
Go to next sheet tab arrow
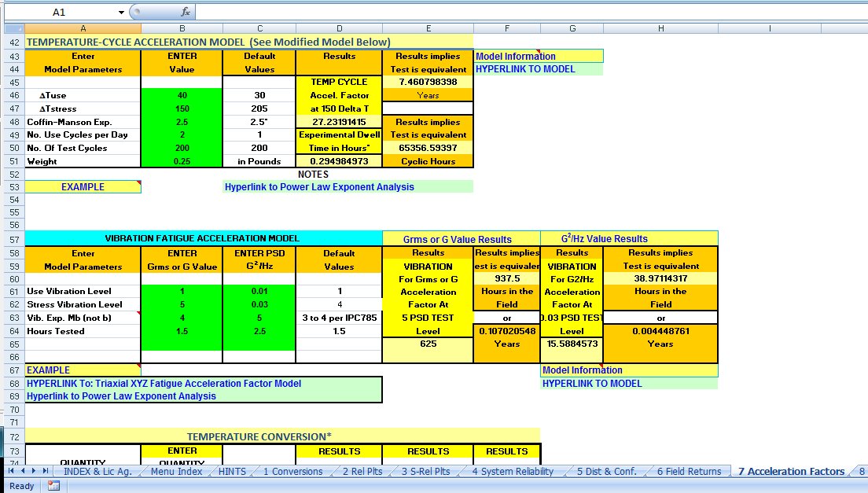34,471
